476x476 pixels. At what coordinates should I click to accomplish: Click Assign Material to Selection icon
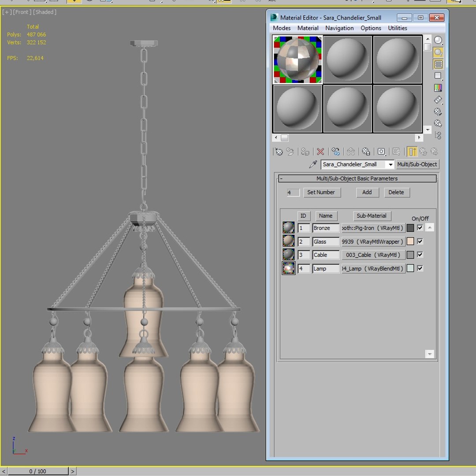305,152
